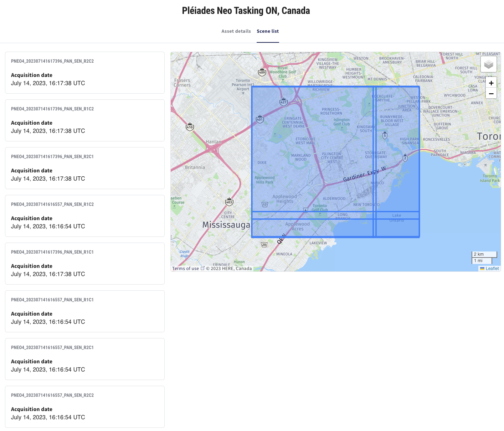Image resolution: width=504 pixels, height=431 pixels.
Task: Select scene card PNEO4_202307141617396_PAN_SEN_R2C2
Action: tap(84, 72)
